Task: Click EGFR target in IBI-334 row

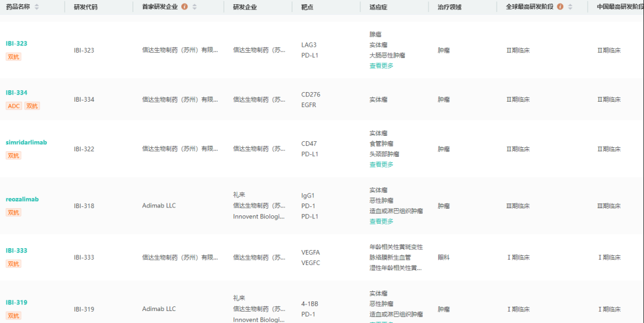Action: (x=309, y=105)
